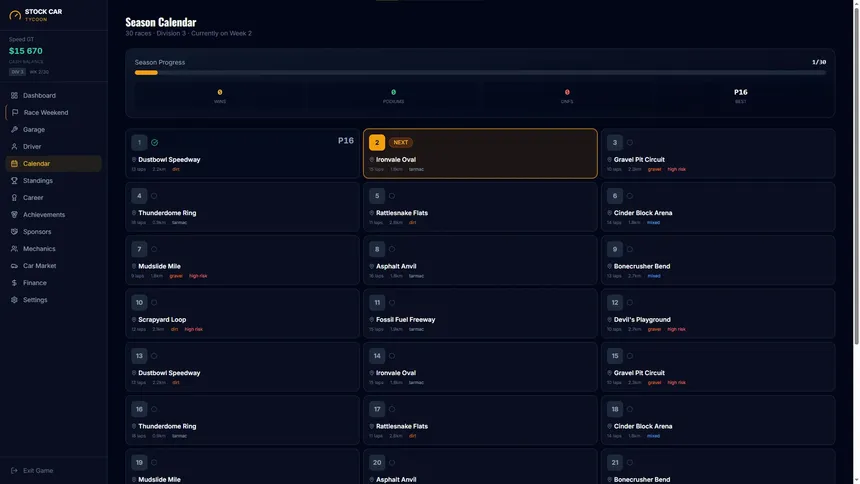Click the Season Progress bar

(480, 72)
